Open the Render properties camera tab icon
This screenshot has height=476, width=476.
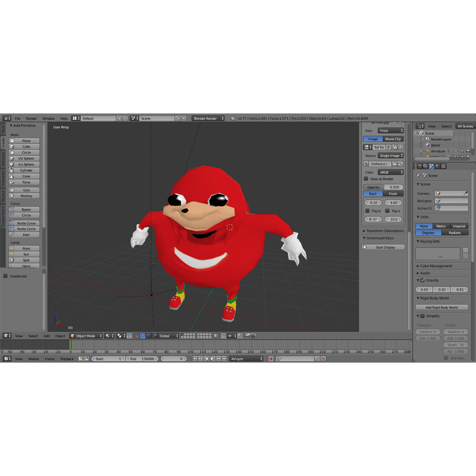[x=420, y=166]
